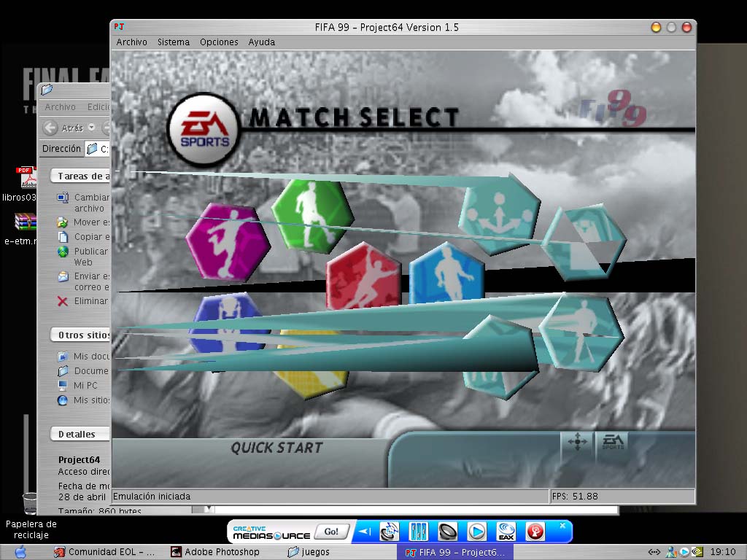The width and height of the screenshot is (747, 560).
Task: Switch to Adobe Photoshop taskbar button
Action: pyautogui.click(x=215, y=552)
